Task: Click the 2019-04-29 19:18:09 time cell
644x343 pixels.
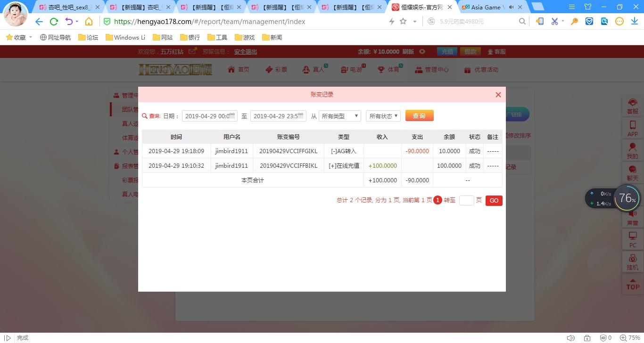Action: coord(176,151)
